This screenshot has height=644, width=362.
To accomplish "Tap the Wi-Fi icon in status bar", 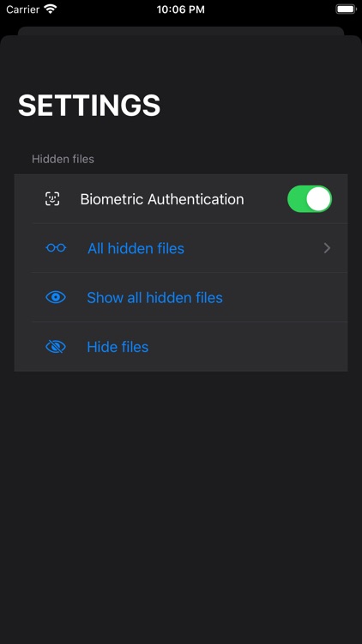I will tap(51, 9).
